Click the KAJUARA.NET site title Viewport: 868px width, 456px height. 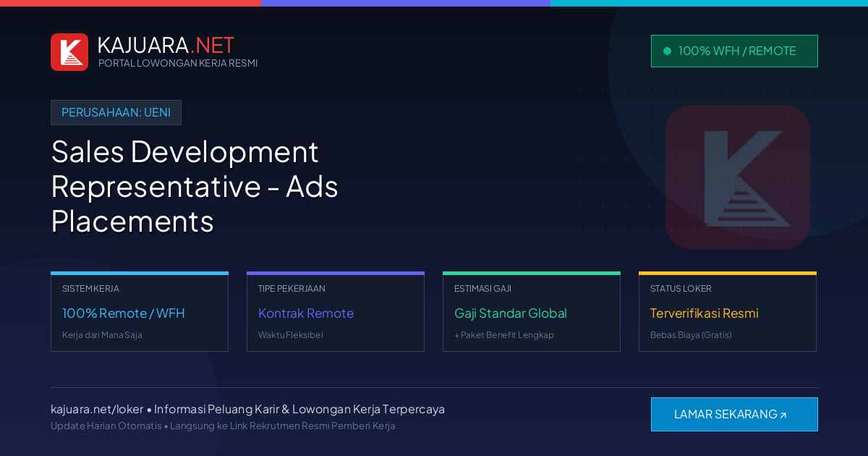[166, 45]
